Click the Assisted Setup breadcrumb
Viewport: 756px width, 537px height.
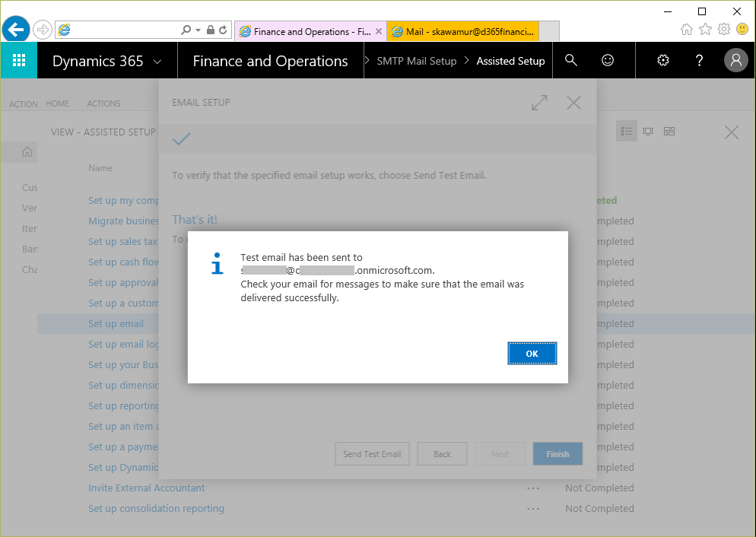(510, 61)
